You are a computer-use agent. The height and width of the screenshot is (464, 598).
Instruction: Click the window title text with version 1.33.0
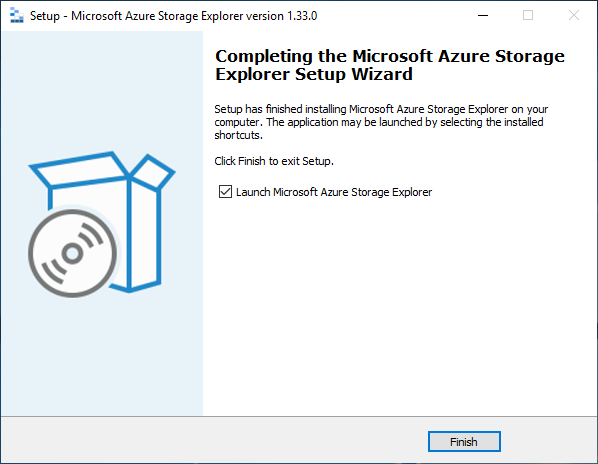click(174, 16)
